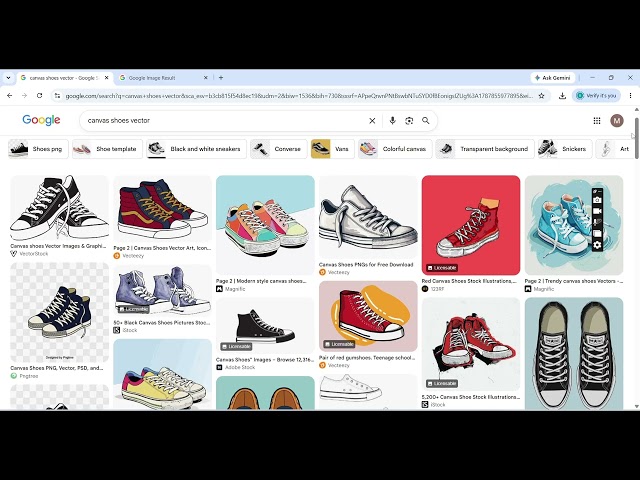Open 'Page 2 | Canvas Shoes Vector Art, Icon...' link

tap(162, 248)
